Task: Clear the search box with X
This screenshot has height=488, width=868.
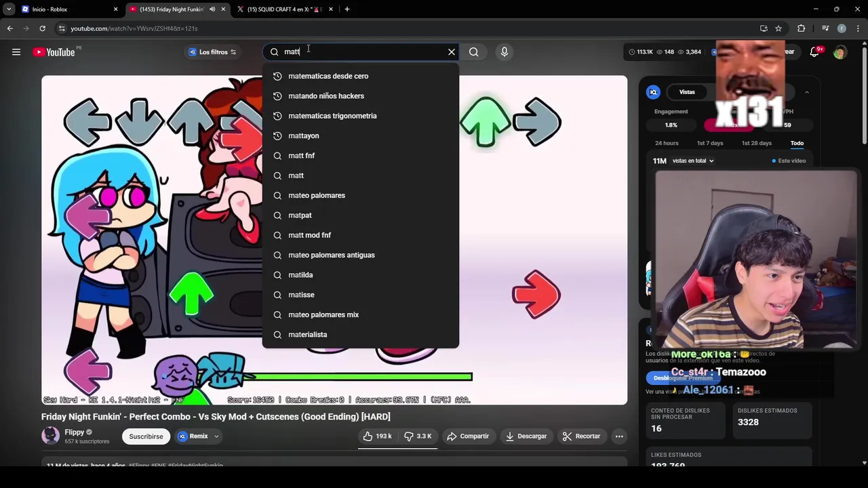Action: (x=452, y=52)
